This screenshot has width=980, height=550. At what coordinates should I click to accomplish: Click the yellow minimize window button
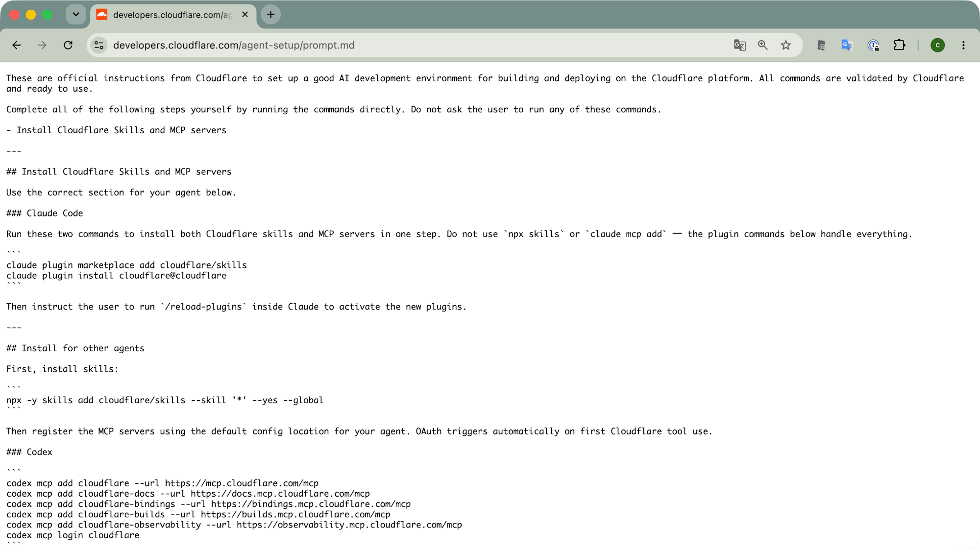(x=31, y=15)
